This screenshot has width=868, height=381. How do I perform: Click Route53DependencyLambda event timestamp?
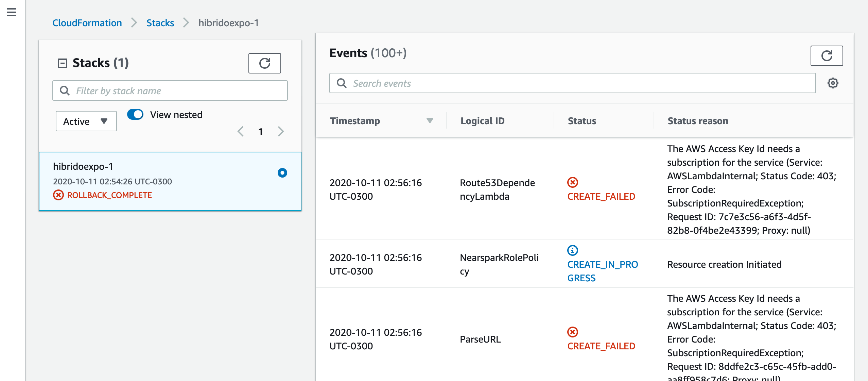click(376, 189)
